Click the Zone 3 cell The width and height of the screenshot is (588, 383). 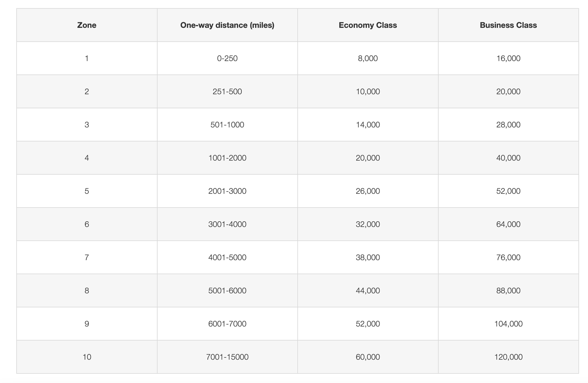coord(87,125)
